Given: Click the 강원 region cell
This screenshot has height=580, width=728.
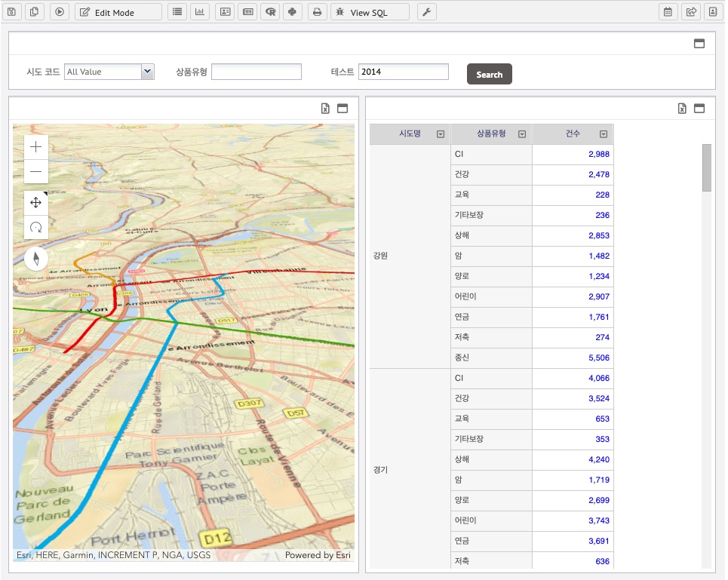Looking at the screenshot, I should (410, 256).
